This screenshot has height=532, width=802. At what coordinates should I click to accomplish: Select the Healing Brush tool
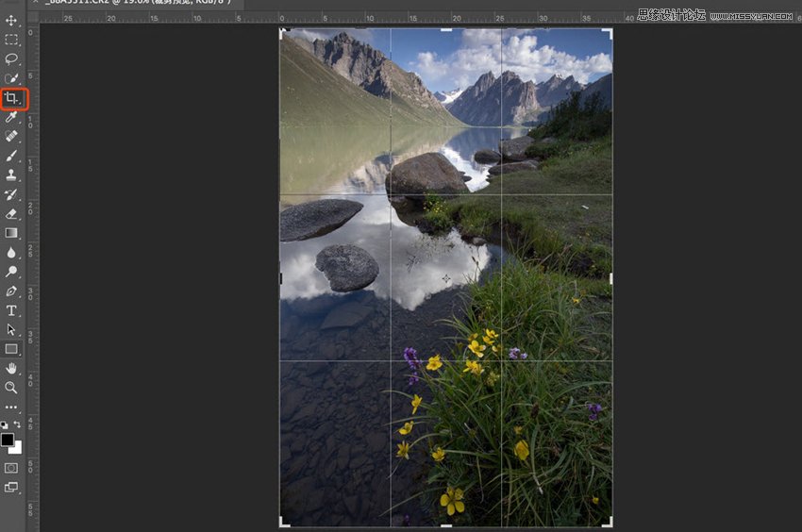click(x=11, y=136)
